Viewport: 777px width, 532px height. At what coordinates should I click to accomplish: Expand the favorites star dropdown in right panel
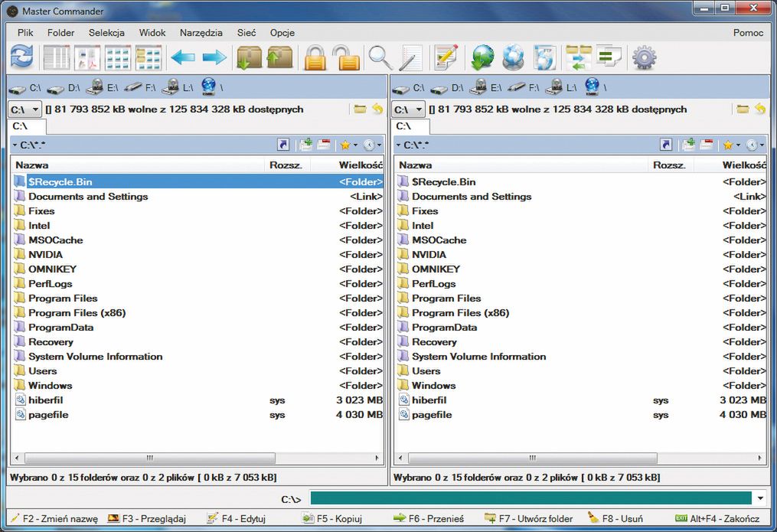point(733,145)
